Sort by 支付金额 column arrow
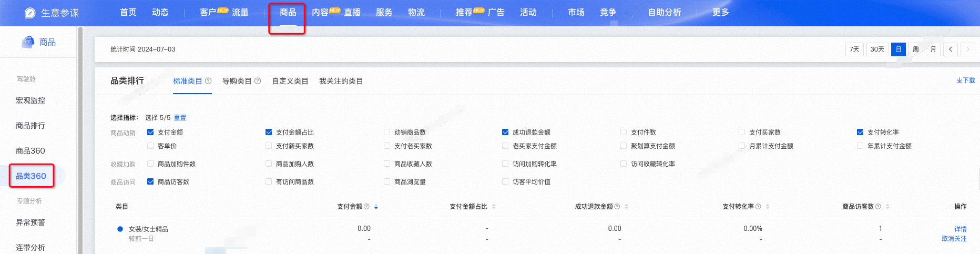The width and height of the screenshot is (980, 254). [x=376, y=207]
